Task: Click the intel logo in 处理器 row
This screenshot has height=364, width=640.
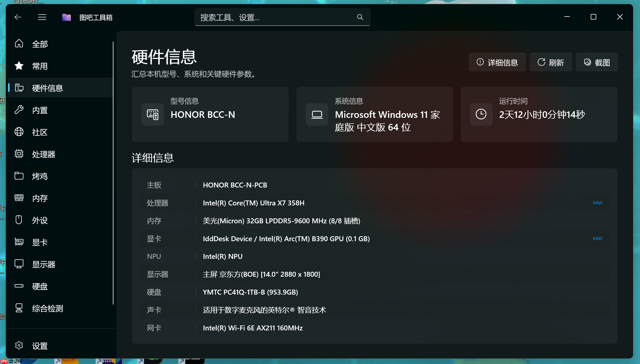Action: click(597, 203)
